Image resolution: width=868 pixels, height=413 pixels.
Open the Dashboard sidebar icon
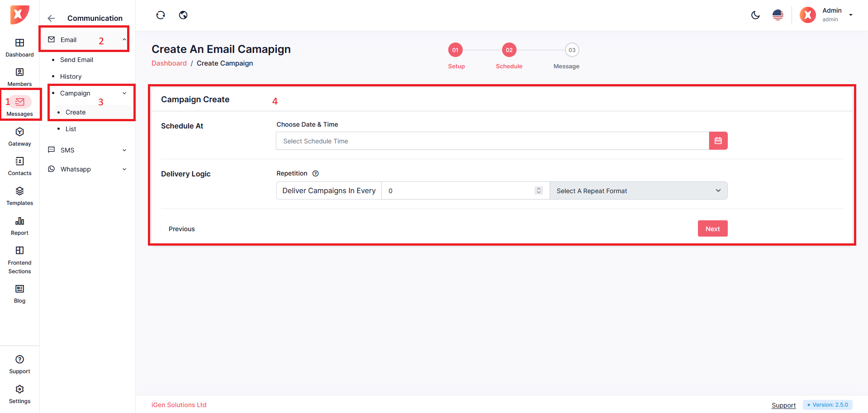(19, 47)
